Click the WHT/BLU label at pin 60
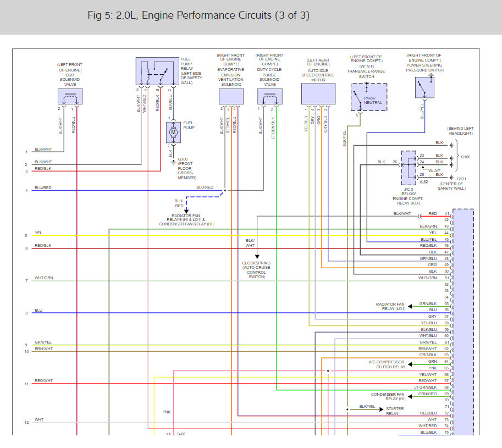Screen dimensions: 502x448 pos(428,336)
